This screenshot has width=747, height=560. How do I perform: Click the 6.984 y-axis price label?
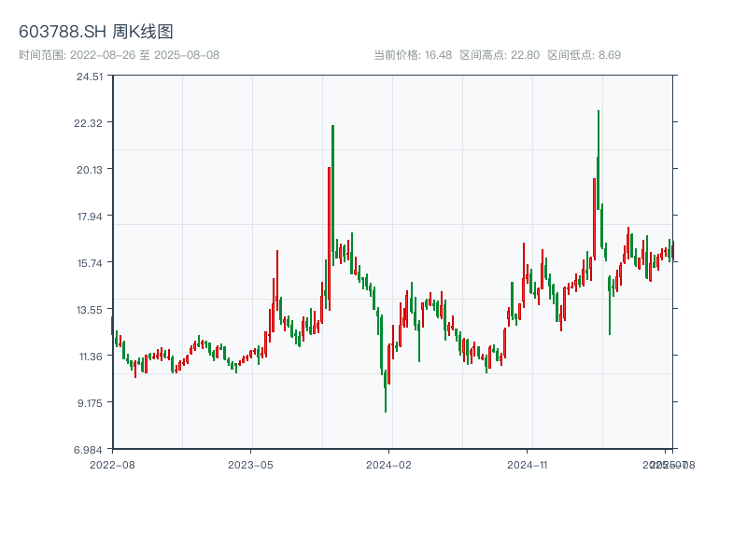click(90, 449)
